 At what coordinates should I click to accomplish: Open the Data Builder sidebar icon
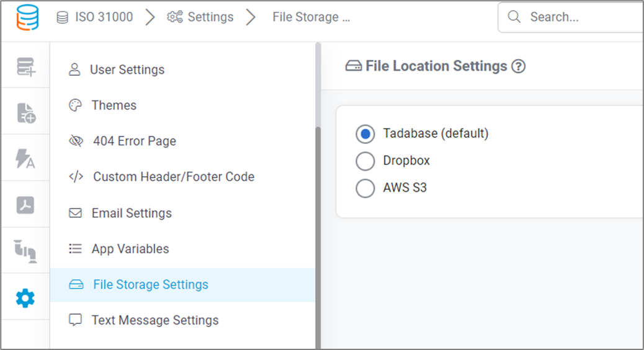pos(26,66)
